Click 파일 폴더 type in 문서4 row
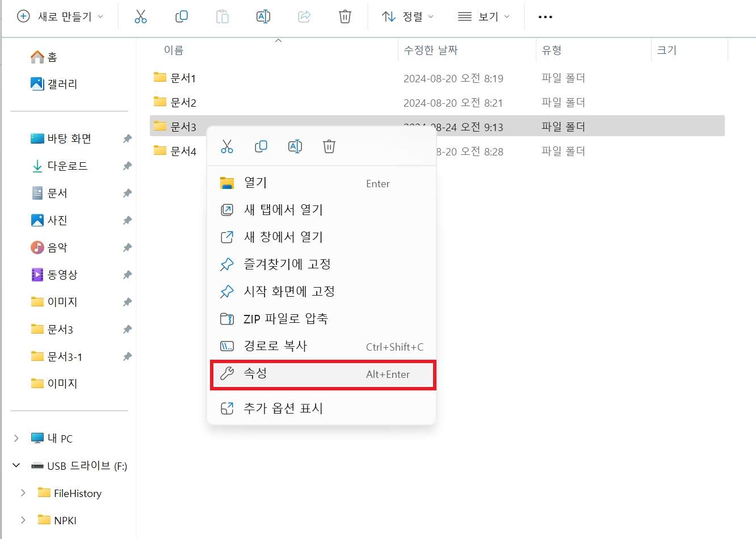Screen dimensions: 756x539 click(x=563, y=151)
